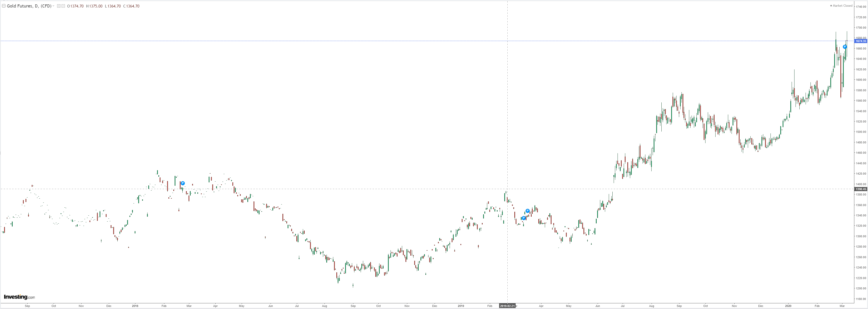This screenshot has height=309, width=868.
Task: Click the P marker near February 2018
Action: coord(183,183)
